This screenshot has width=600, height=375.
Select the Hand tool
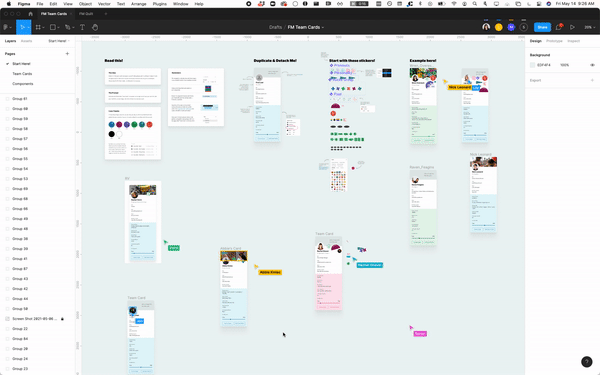click(95, 27)
